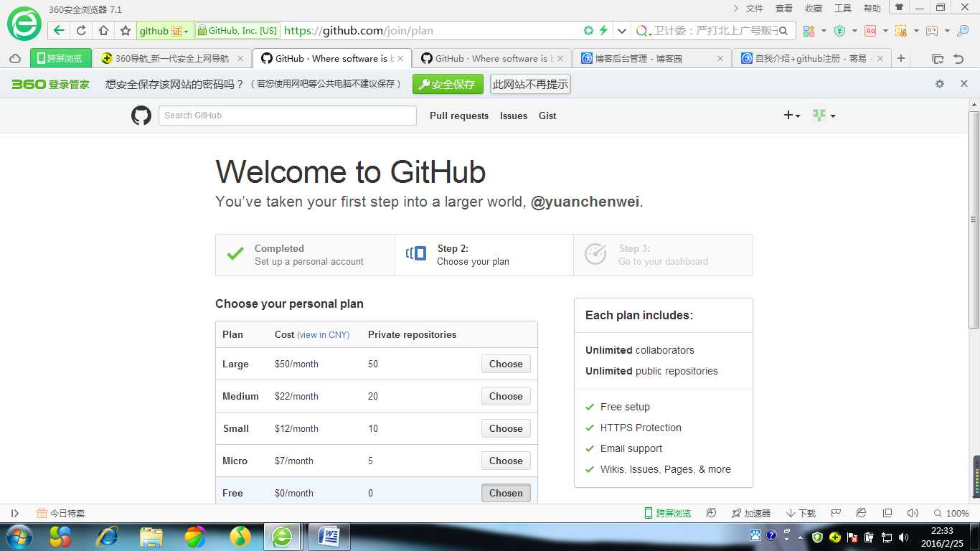Close the 360 password save bar
Viewport: 980px width, 551px height.
964,84
